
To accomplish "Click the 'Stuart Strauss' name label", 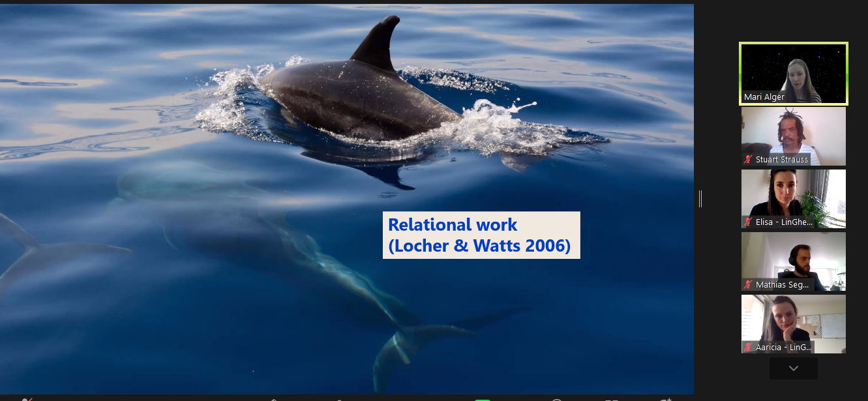I will coord(781,160).
